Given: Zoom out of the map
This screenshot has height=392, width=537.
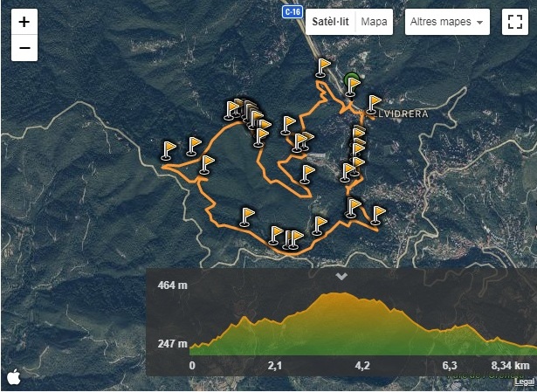Looking at the screenshot, I should point(24,48).
